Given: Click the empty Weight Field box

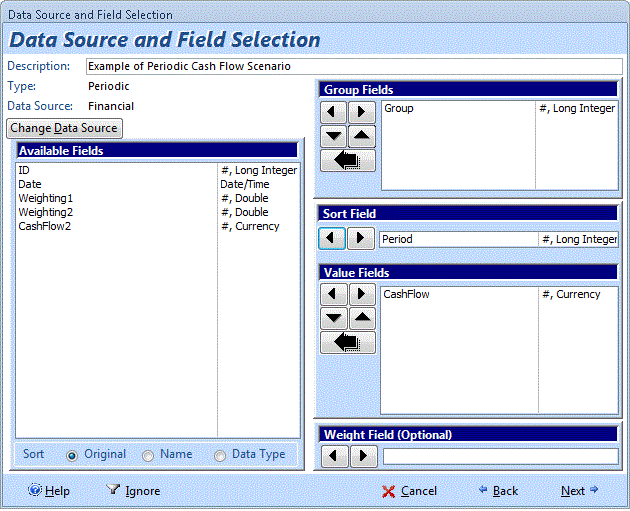Looking at the screenshot, I should (500, 456).
